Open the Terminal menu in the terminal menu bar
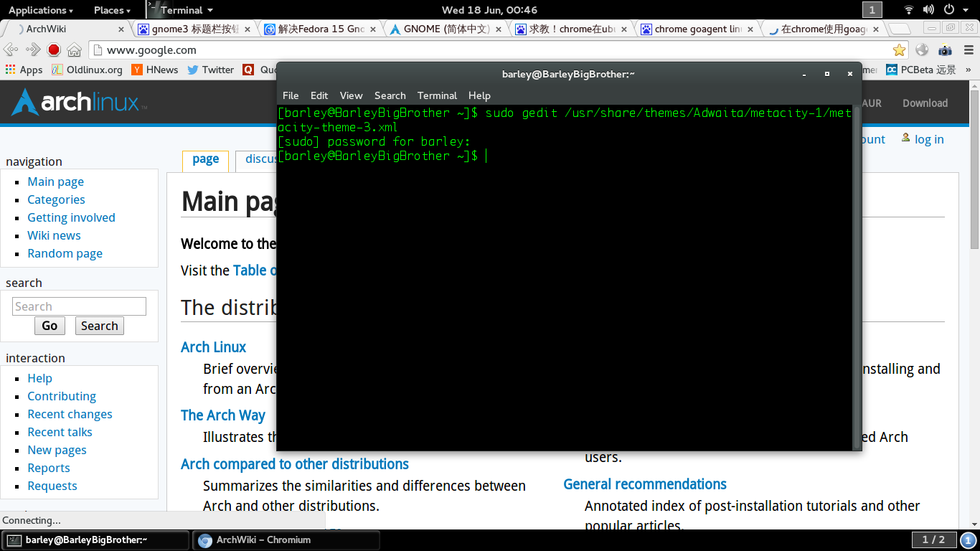 [437, 95]
